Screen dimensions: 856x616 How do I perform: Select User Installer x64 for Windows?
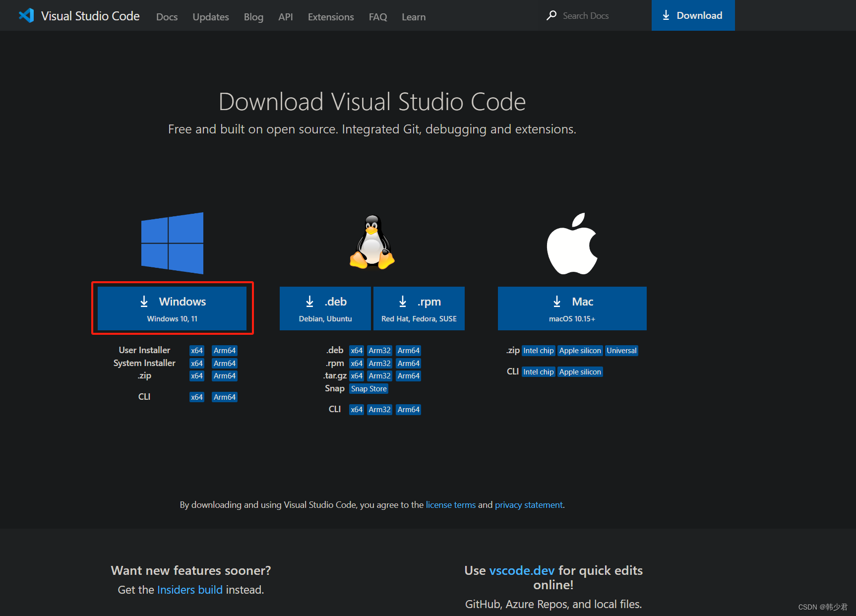click(197, 351)
